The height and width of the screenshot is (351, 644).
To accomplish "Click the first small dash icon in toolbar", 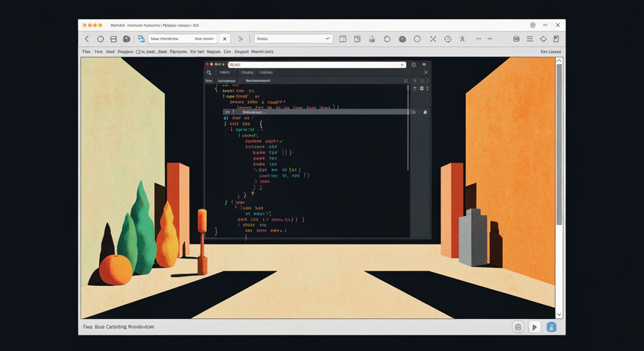I will tap(479, 39).
